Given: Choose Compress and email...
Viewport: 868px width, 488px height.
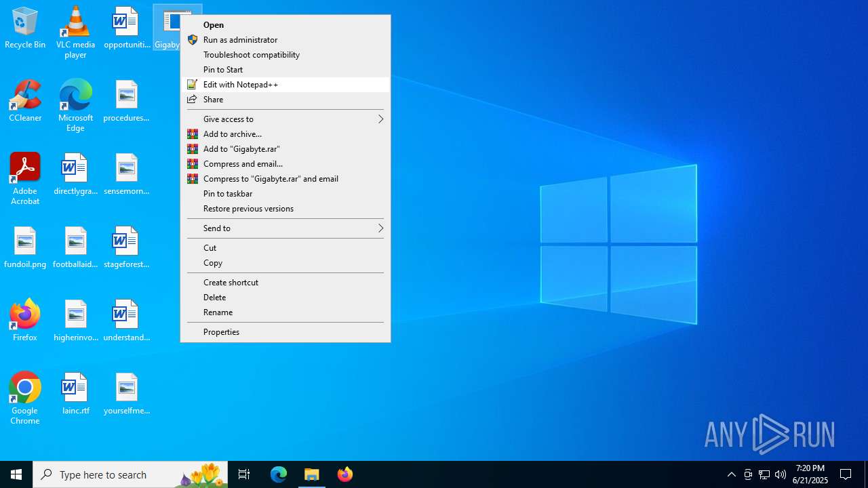Looking at the screenshot, I should point(285,164).
